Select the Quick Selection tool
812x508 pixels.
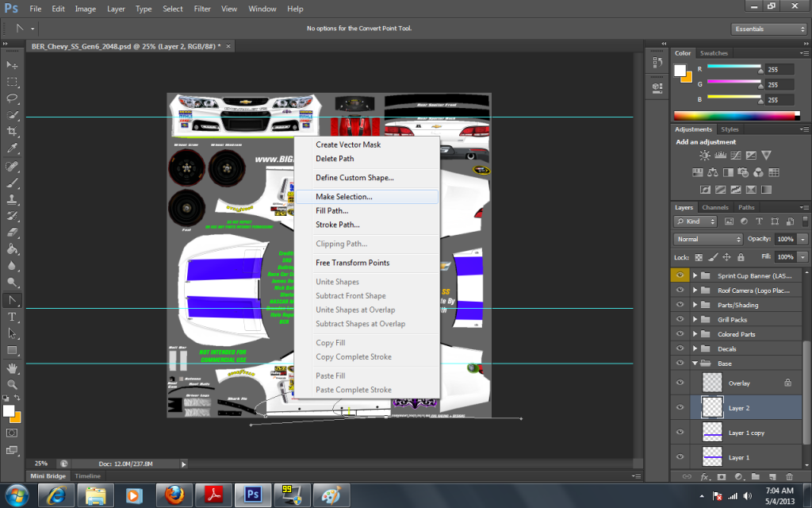[x=12, y=115]
